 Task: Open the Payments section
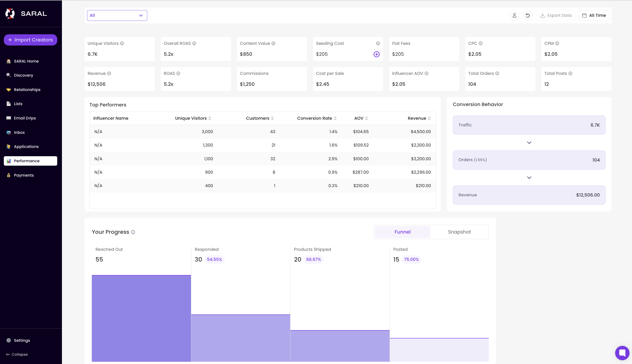click(x=24, y=175)
